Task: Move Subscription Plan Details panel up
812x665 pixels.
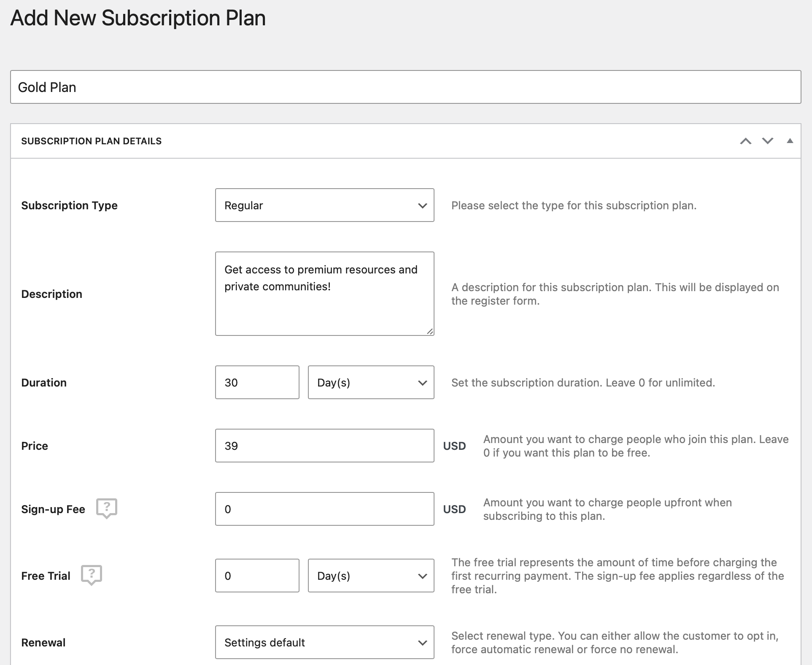Action: 746,141
